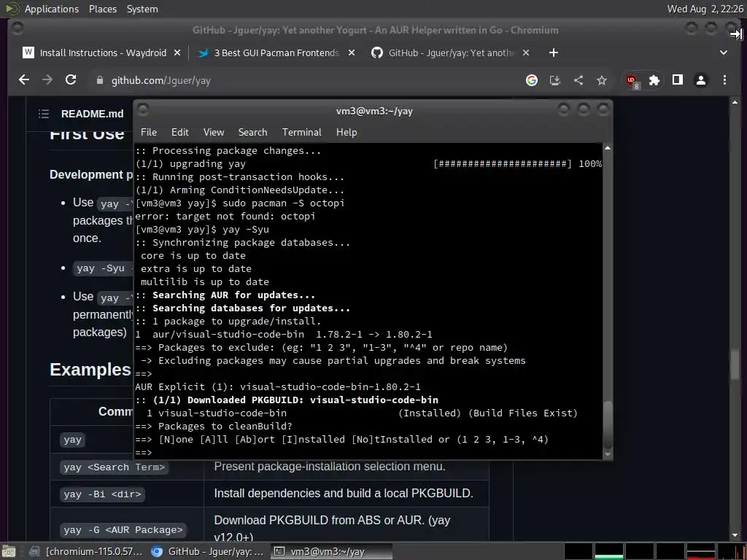The image size is (747, 560).
Task: Open terminal File menu
Action: pyautogui.click(x=149, y=132)
